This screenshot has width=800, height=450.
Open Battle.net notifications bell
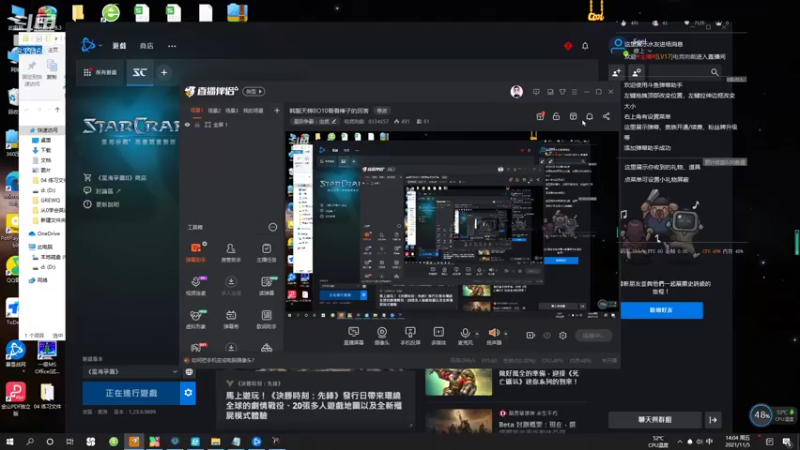point(585,46)
